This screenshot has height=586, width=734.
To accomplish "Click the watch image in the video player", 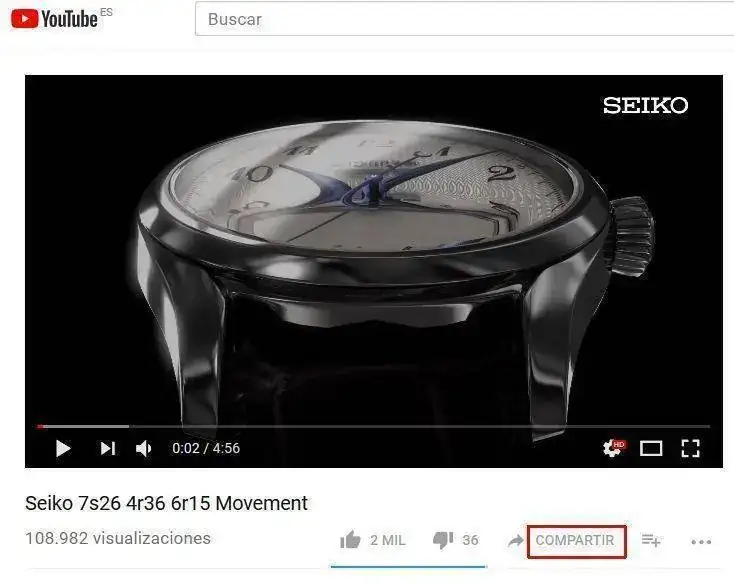I will click(x=396, y=271).
